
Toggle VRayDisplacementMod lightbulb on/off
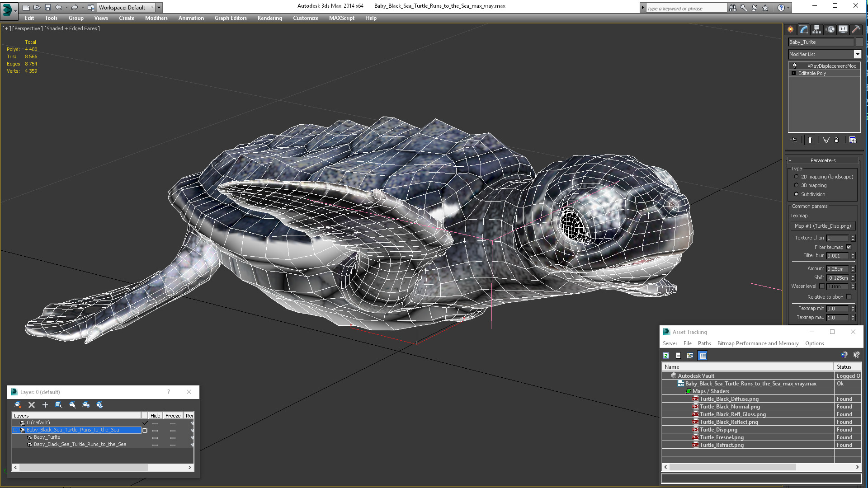tap(794, 66)
